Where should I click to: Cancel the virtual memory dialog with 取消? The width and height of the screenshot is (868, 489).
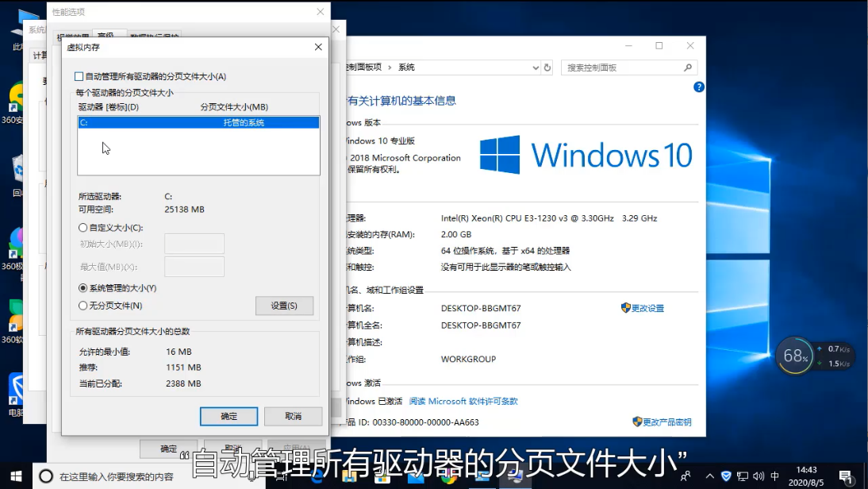[x=293, y=417]
